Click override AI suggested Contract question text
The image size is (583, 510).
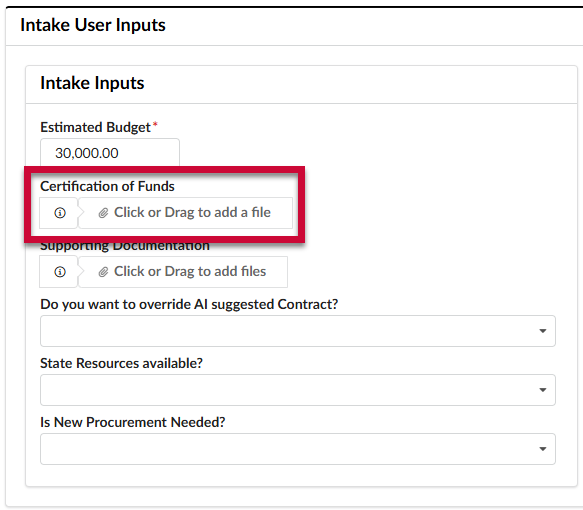click(x=189, y=304)
